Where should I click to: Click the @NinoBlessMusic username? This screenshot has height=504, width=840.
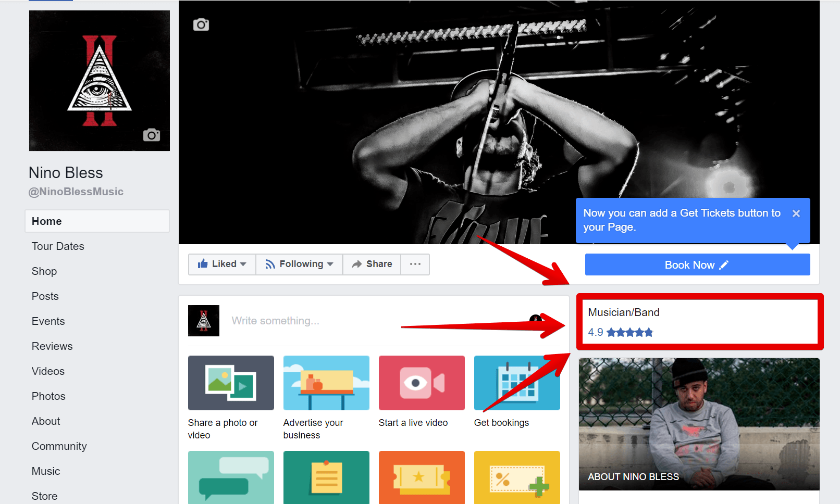(76, 192)
